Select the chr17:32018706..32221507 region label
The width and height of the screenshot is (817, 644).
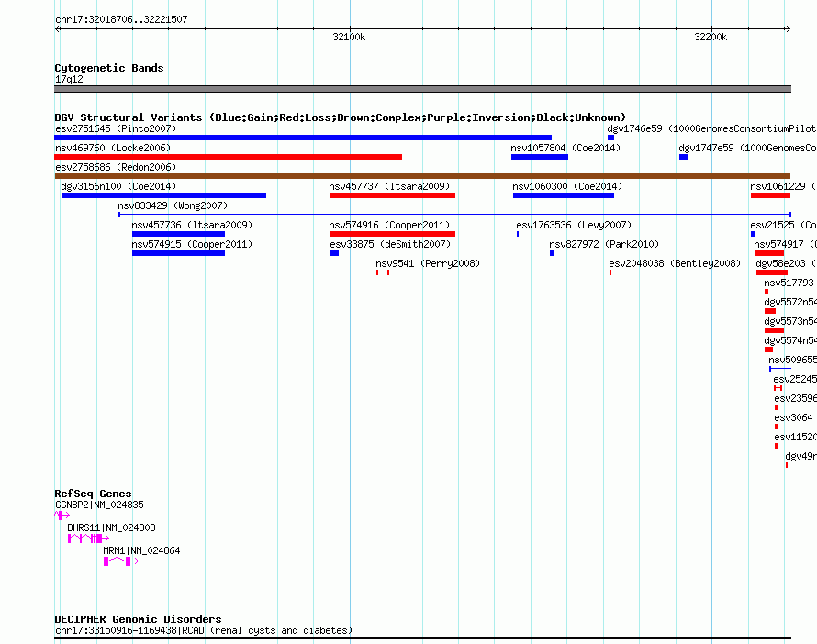tap(121, 20)
